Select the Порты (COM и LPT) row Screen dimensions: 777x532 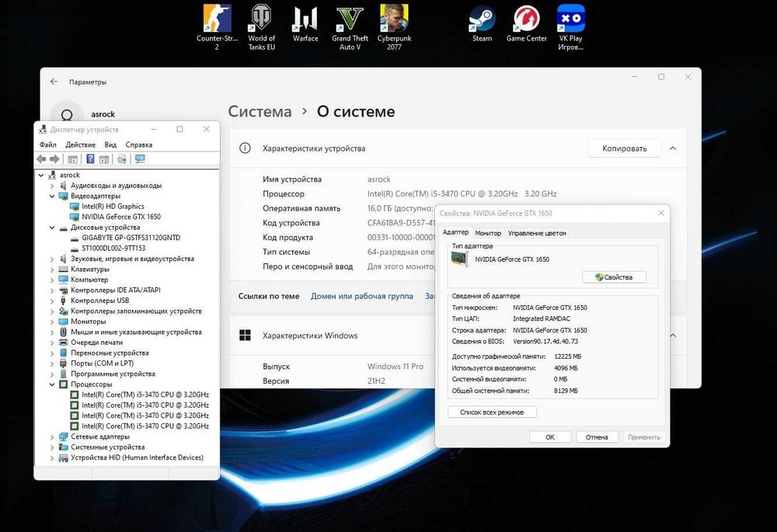tap(102, 363)
